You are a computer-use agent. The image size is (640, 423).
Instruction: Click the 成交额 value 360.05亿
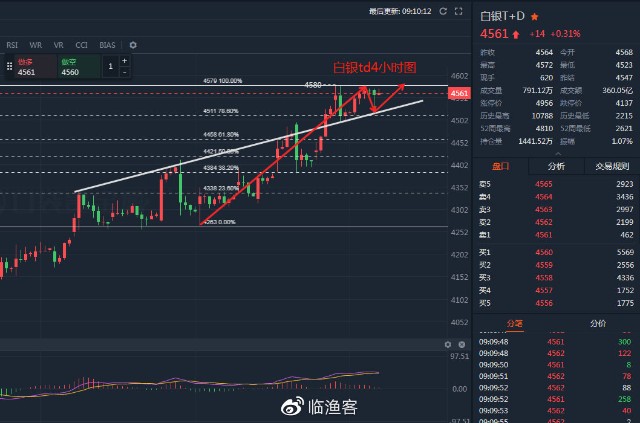click(x=618, y=90)
